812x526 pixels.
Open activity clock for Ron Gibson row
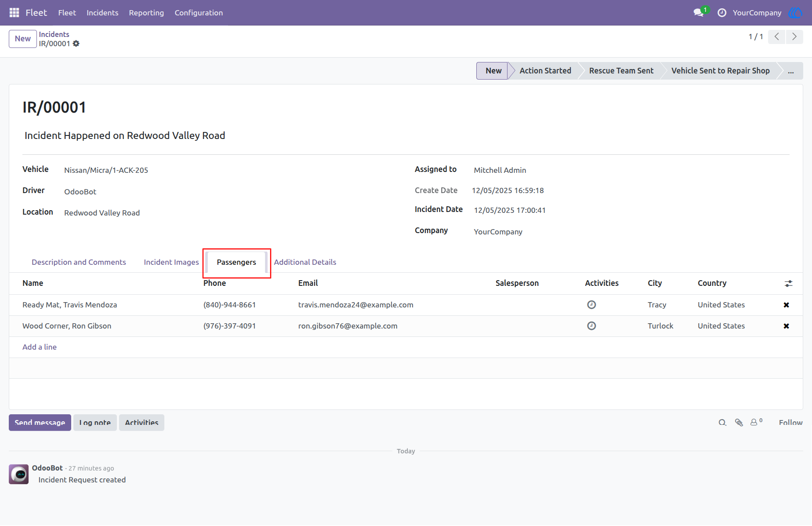click(x=591, y=326)
